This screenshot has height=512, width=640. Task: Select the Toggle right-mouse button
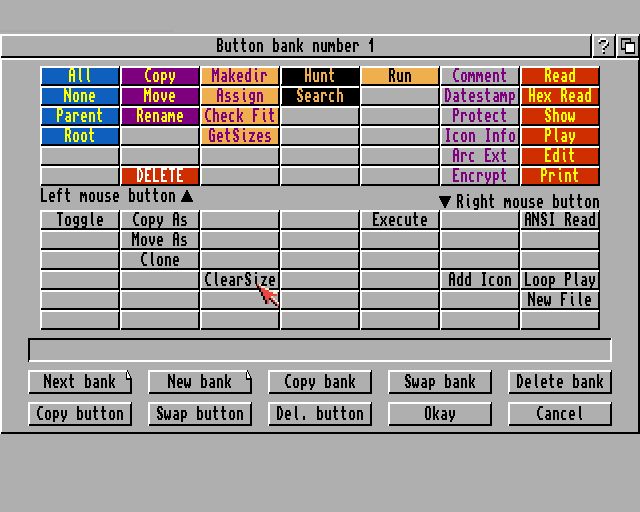(80, 220)
